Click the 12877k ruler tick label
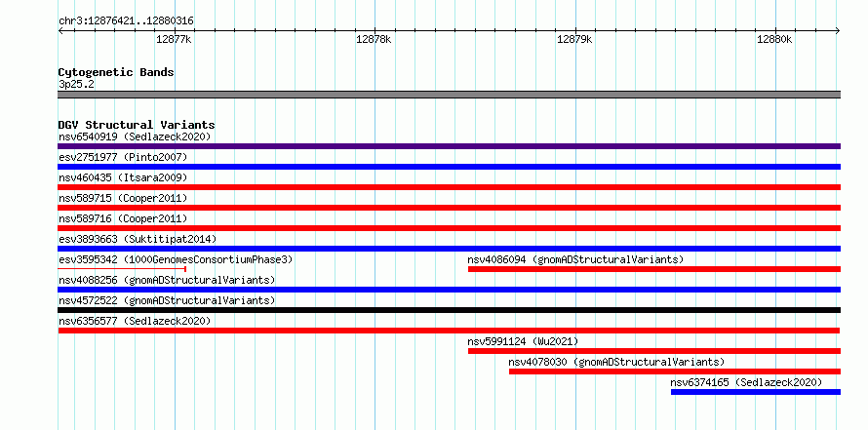Image resolution: width=868 pixels, height=430 pixels. click(174, 39)
